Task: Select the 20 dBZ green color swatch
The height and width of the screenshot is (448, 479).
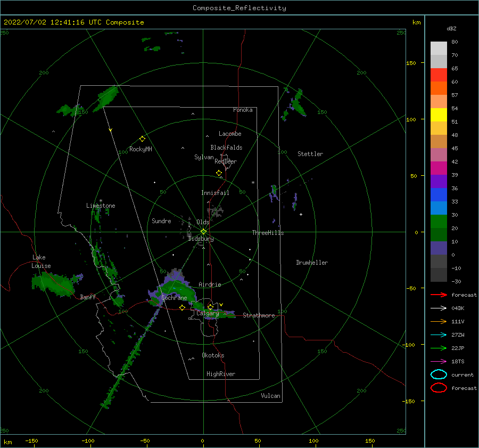Action: click(x=439, y=221)
